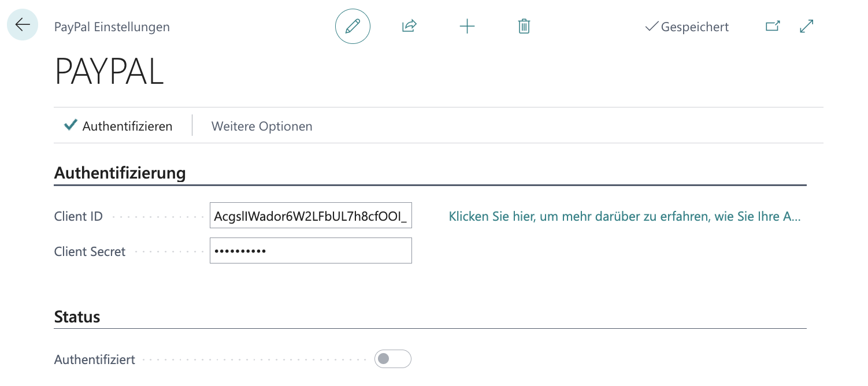Click the Gespeichert save status indicator
Viewport: 868px width, 386px height.
point(687,27)
